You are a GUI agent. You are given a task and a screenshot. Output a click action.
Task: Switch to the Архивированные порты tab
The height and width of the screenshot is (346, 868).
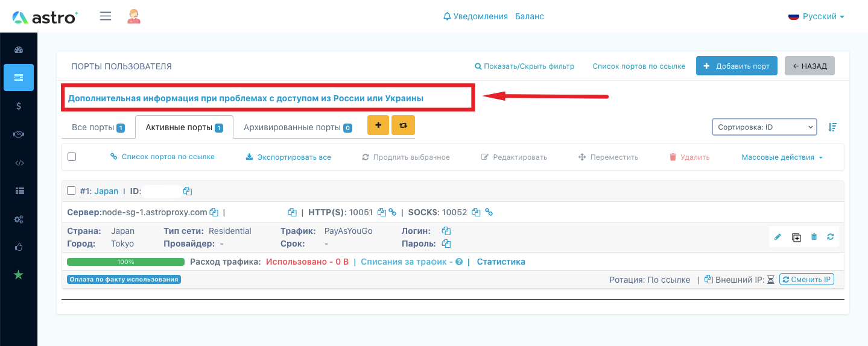click(297, 128)
